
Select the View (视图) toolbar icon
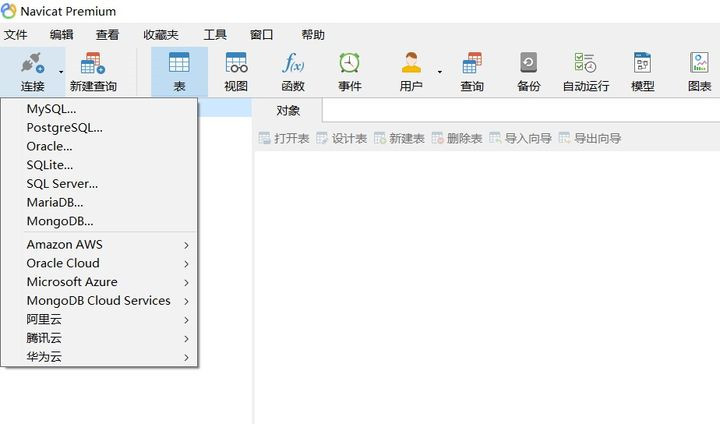[x=236, y=62]
